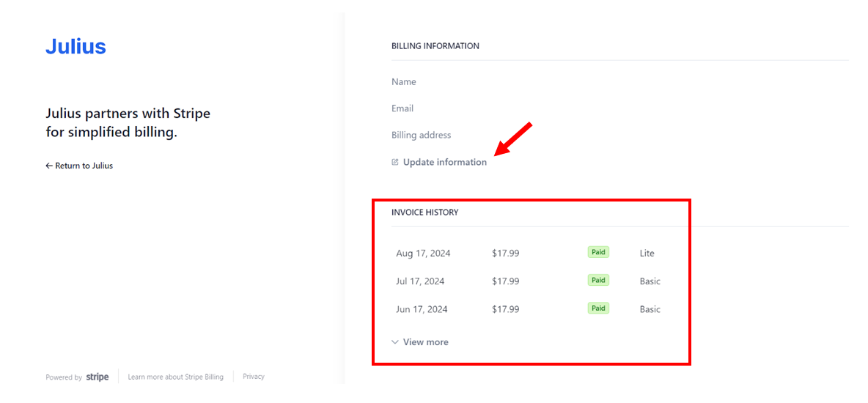Open Learn more about Stripe Billing
This screenshot has width=868, height=403.
coord(175,377)
